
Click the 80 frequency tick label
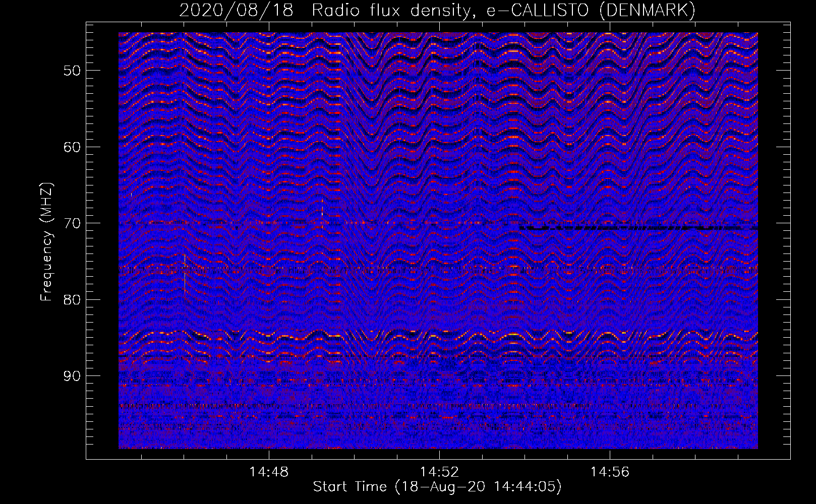click(x=72, y=299)
